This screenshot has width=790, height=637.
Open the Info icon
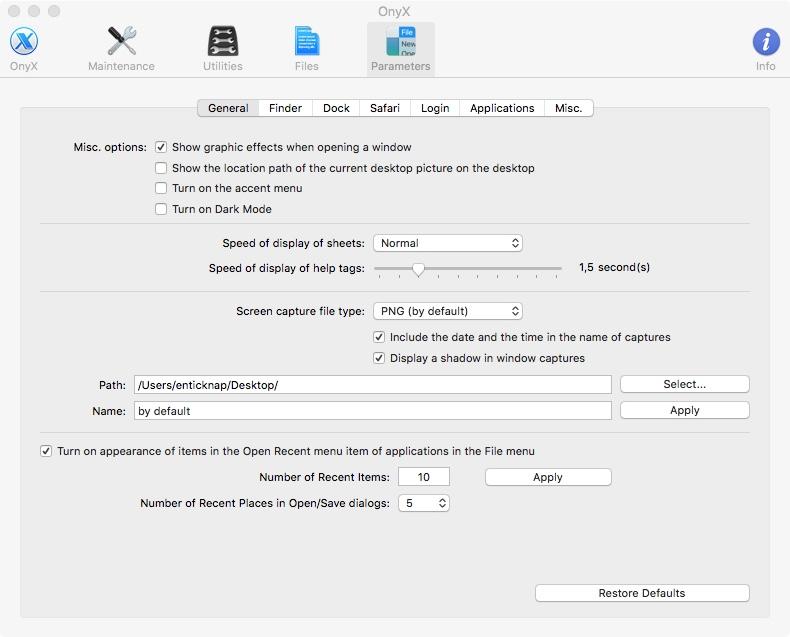click(765, 49)
